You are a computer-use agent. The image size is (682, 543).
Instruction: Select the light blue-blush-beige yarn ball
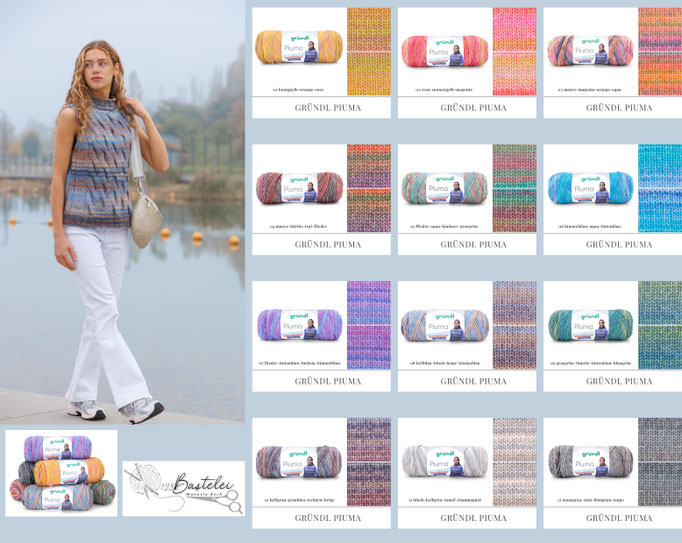pos(445,325)
